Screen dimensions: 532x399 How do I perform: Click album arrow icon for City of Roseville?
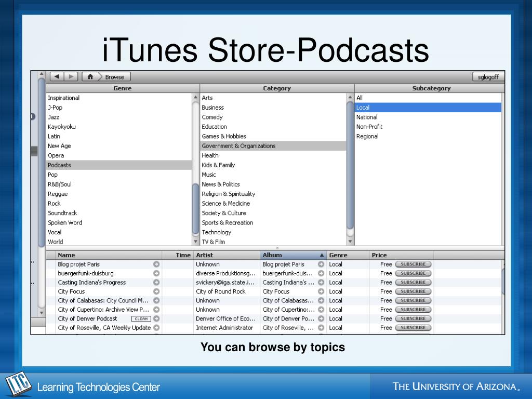[321, 328]
